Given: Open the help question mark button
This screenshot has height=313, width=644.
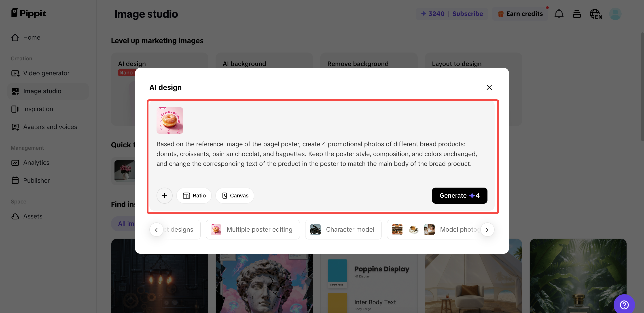Looking at the screenshot, I should (624, 305).
